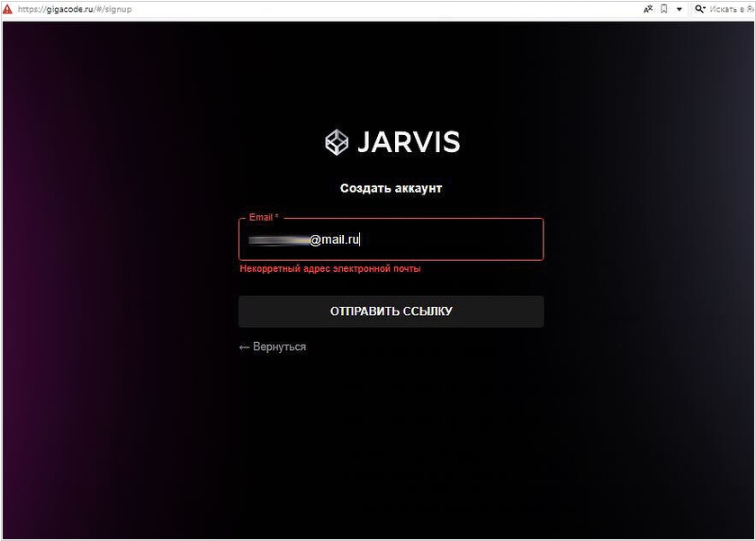
Task: Click the security warning triangle icon
Action: point(8,9)
